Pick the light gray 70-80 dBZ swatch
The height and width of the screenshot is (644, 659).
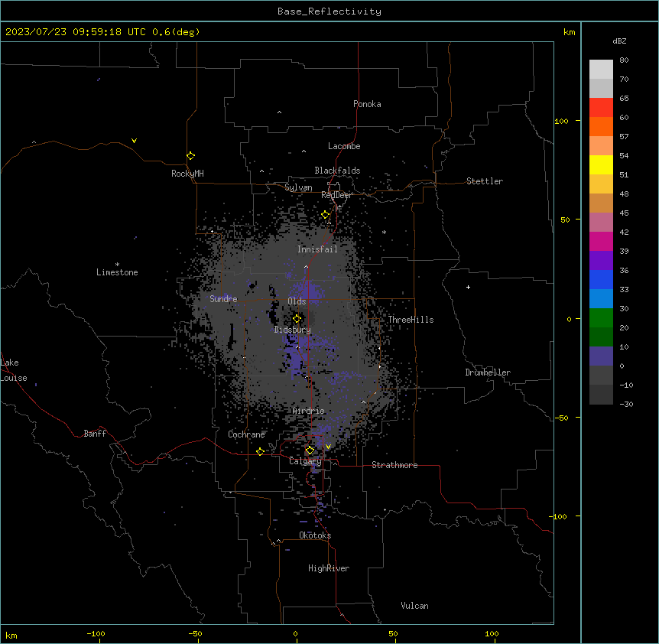(601, 70)
